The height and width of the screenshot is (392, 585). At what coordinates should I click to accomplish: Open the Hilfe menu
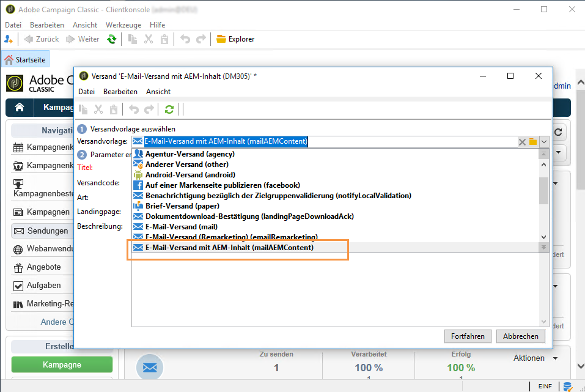158,25
